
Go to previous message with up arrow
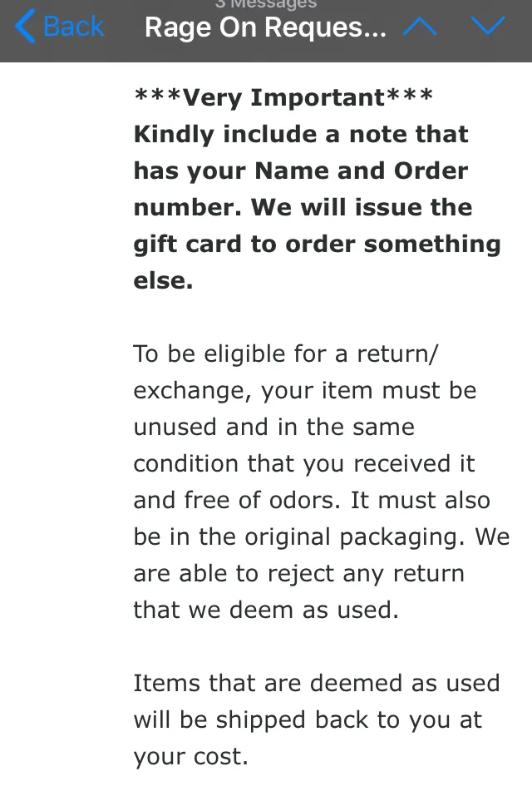point(420,27)
